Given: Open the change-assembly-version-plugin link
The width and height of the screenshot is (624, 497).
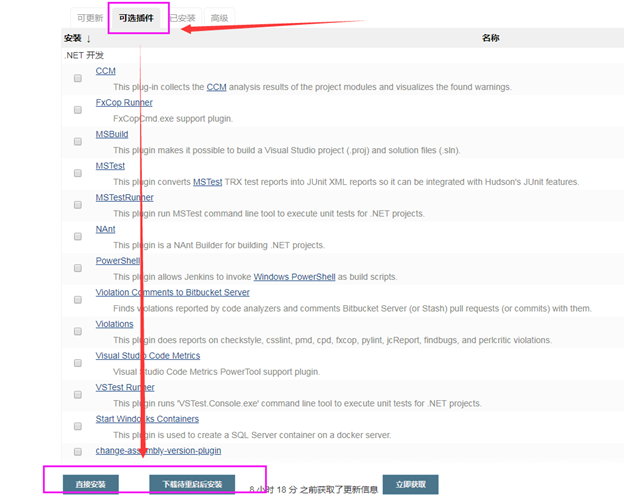Looking at the screenshot, I should point(158,451).
